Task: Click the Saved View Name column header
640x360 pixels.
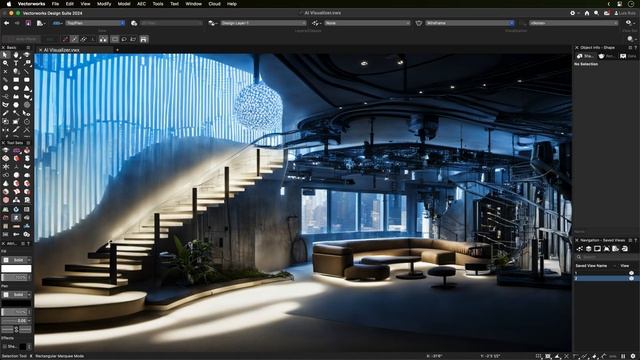Action: tap(591, 266)
